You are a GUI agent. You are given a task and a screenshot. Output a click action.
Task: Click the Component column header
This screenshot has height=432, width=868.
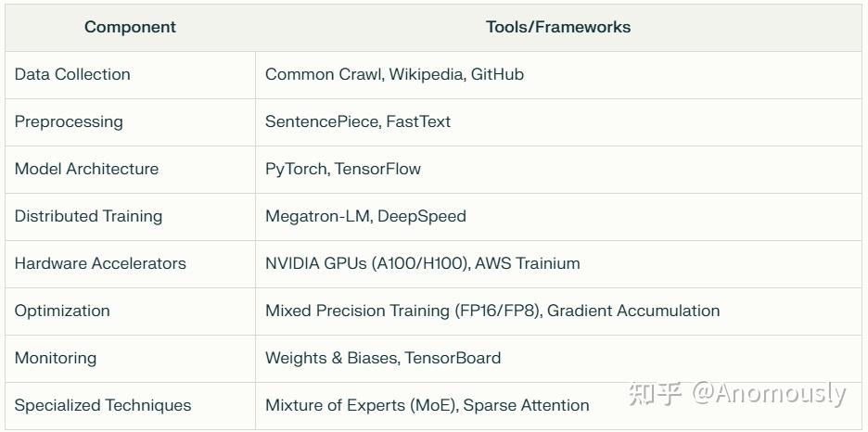130,27
